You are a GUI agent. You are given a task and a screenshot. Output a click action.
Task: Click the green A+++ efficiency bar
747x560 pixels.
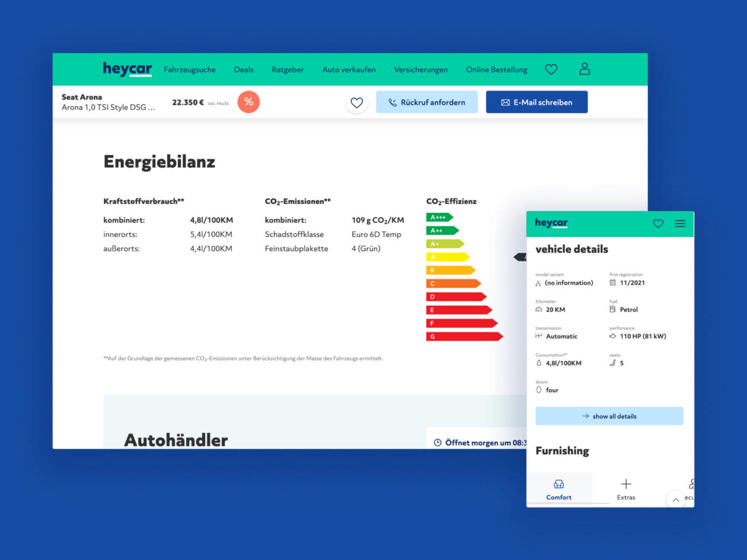[439, 218]
